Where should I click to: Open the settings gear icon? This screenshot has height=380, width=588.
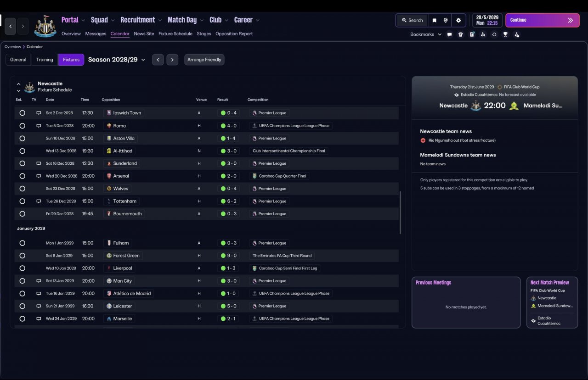point(458,20)
